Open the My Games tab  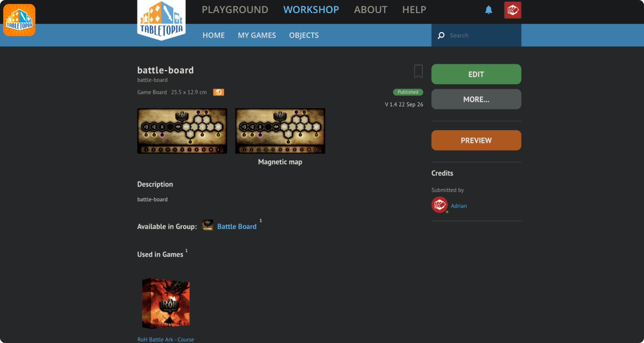pos(257,35)
